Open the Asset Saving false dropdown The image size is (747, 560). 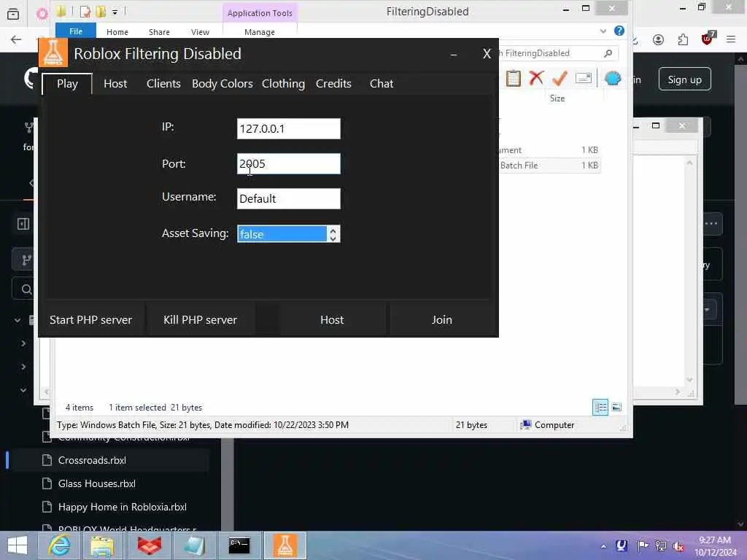[289, 234]
